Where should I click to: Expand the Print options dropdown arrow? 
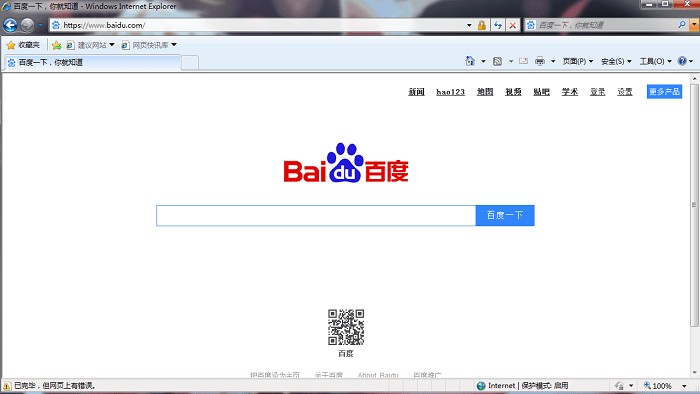(x=553, y=61)
